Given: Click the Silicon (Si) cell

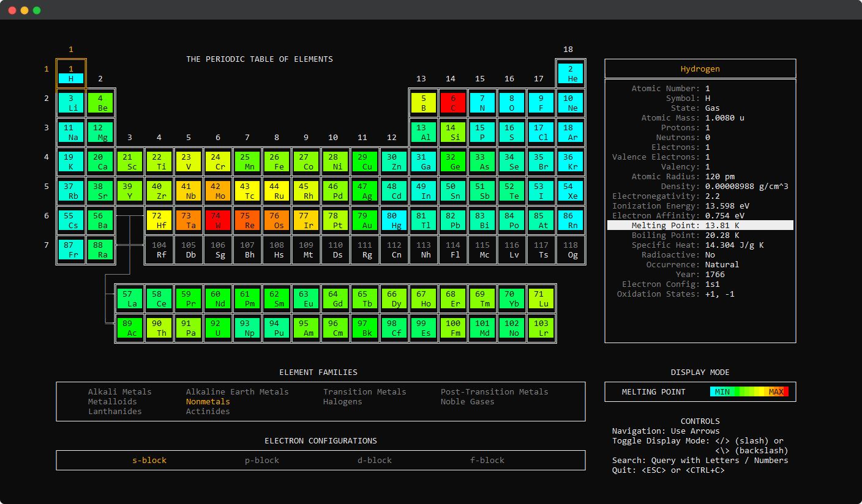Looking at the screenshot, I should 453,132.
